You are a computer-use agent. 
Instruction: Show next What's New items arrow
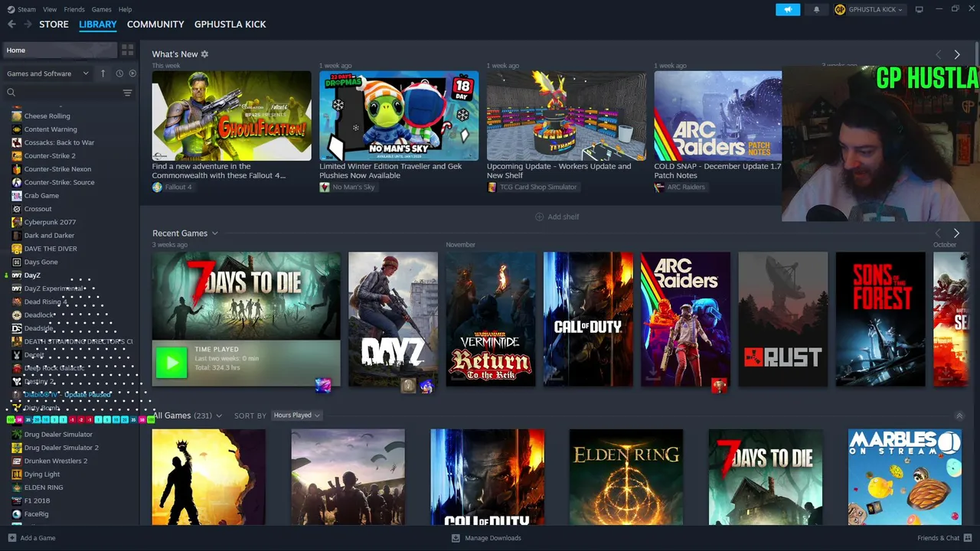[x=957, y=55]
